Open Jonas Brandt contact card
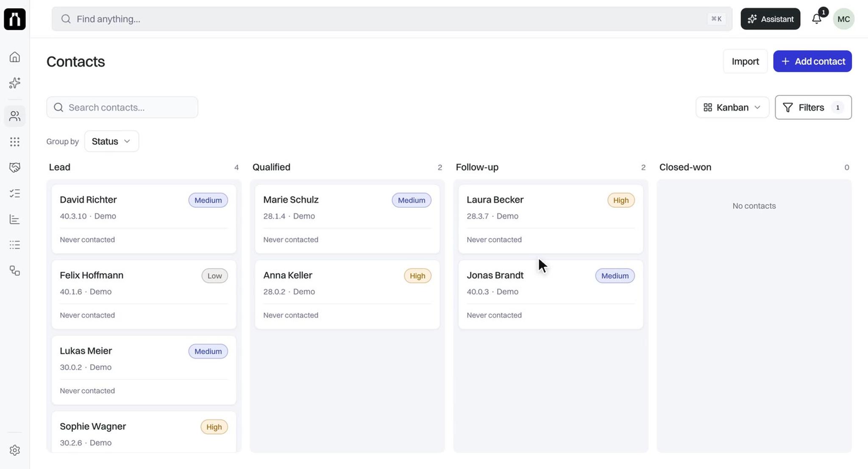 tap(551, 294)
